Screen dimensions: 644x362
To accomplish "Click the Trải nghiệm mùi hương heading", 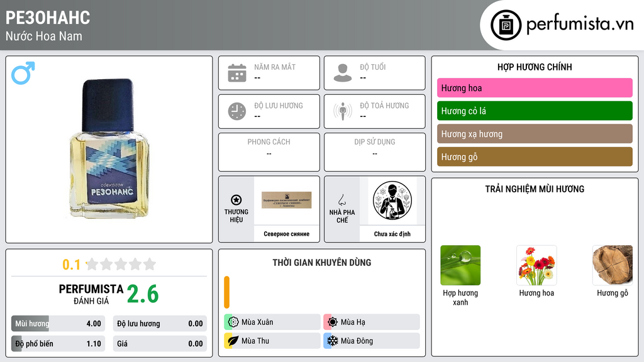I will [x=535, y=189].
